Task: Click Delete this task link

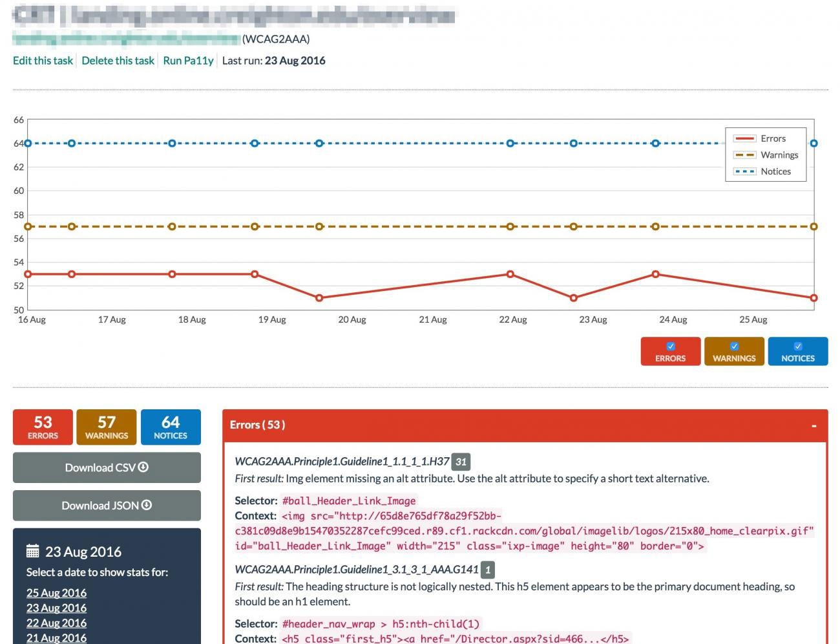Action: [x=118, y=61]
